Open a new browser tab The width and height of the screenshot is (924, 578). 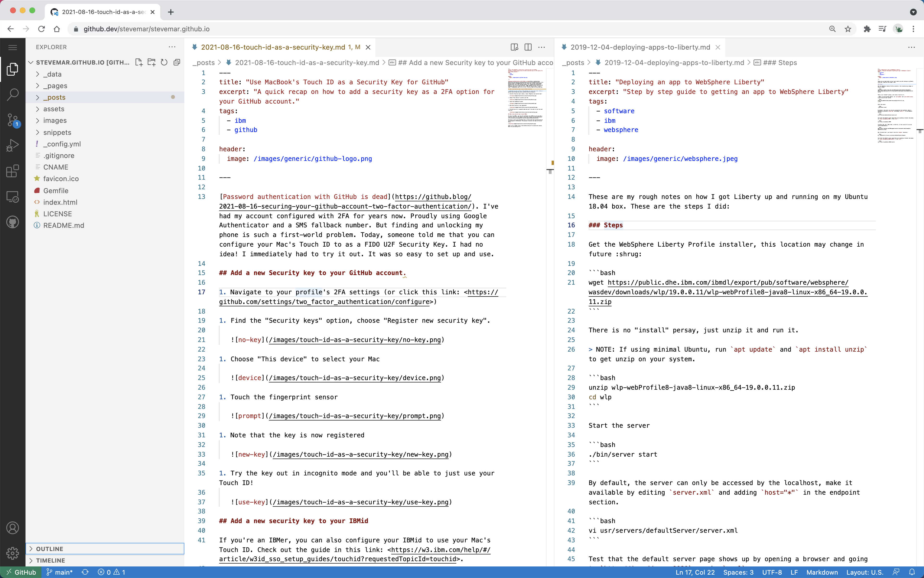point(171,12)
